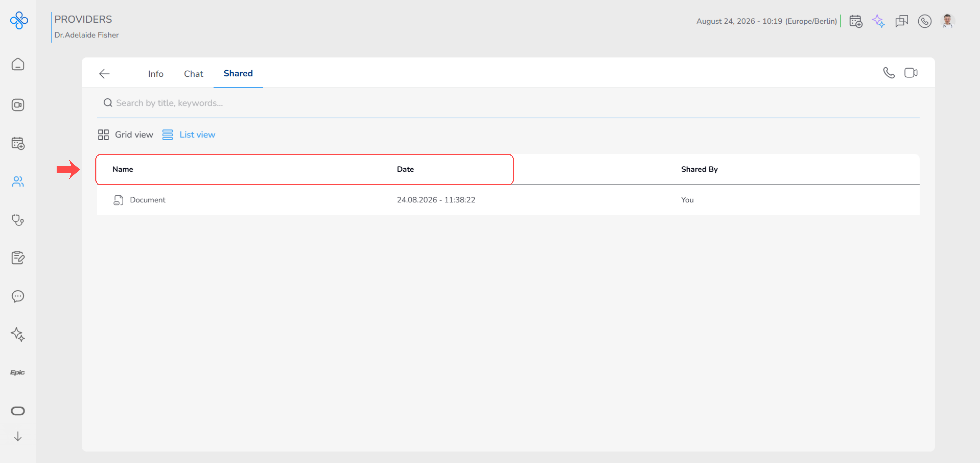Screen dimensions: 980x463
Task: Open the Epic integration icon
Action: 17,372
